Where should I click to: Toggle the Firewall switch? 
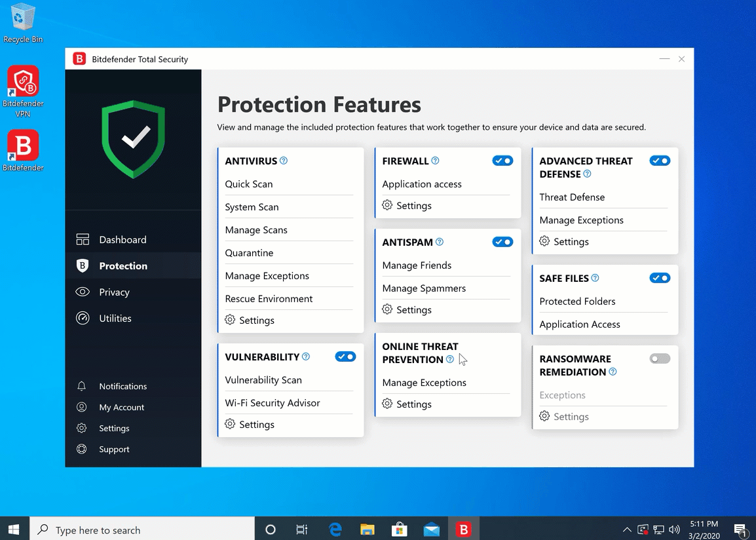(502, 161)
